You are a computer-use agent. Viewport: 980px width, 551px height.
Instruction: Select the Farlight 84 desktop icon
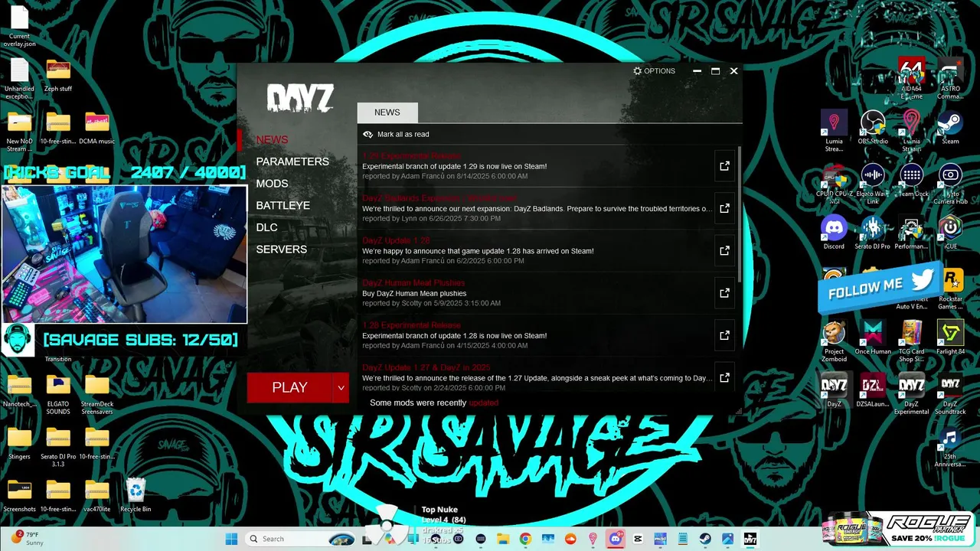click(950, 337)
